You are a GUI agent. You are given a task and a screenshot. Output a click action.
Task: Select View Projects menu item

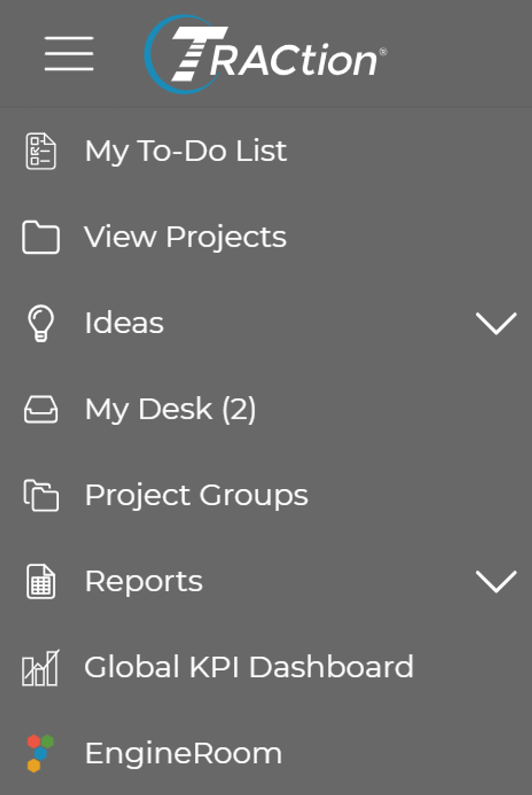click(x=266, y=237)
